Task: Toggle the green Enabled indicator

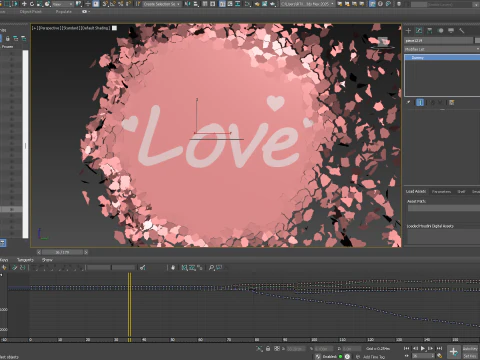Action: pyautogui.click(x=340, y=356)
